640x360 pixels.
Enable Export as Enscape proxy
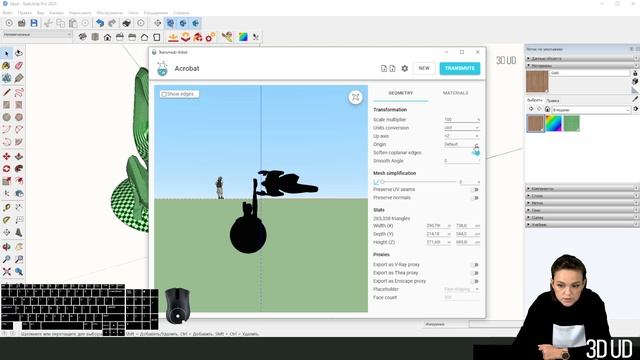(474, 281)
